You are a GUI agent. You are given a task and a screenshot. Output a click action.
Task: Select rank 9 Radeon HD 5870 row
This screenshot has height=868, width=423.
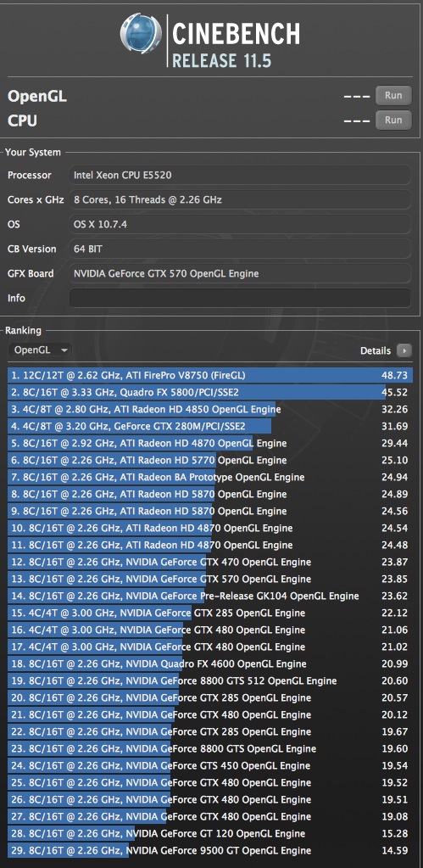pos(210,511)
